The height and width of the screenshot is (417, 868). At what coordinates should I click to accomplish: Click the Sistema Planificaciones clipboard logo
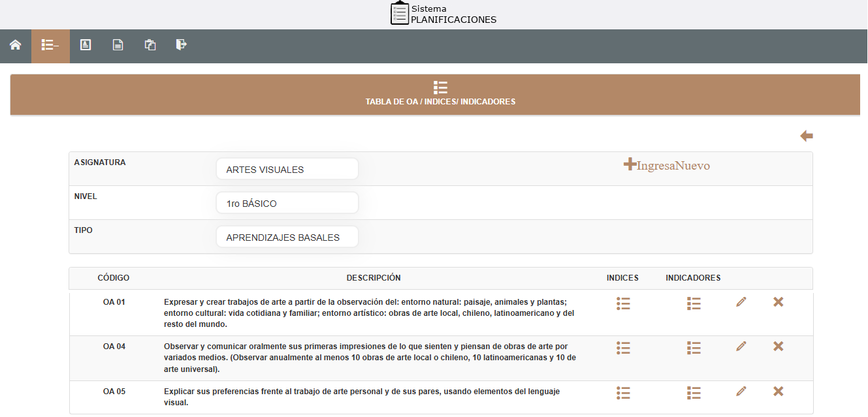click(399, 14)
